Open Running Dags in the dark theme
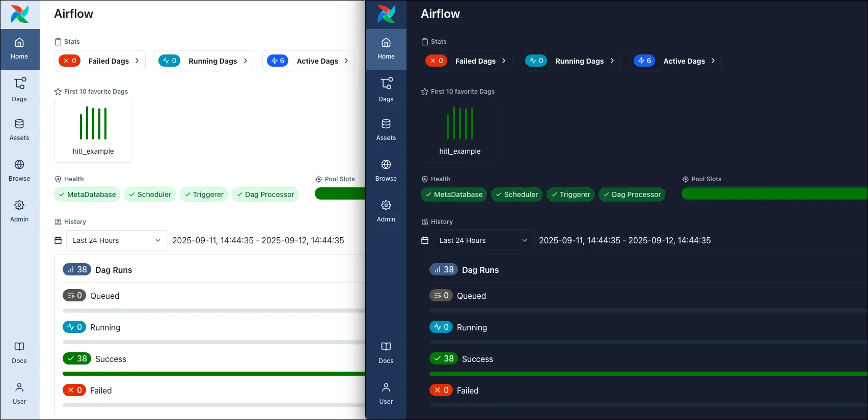This screenshot has height=420, width=868. coord(571,61)
